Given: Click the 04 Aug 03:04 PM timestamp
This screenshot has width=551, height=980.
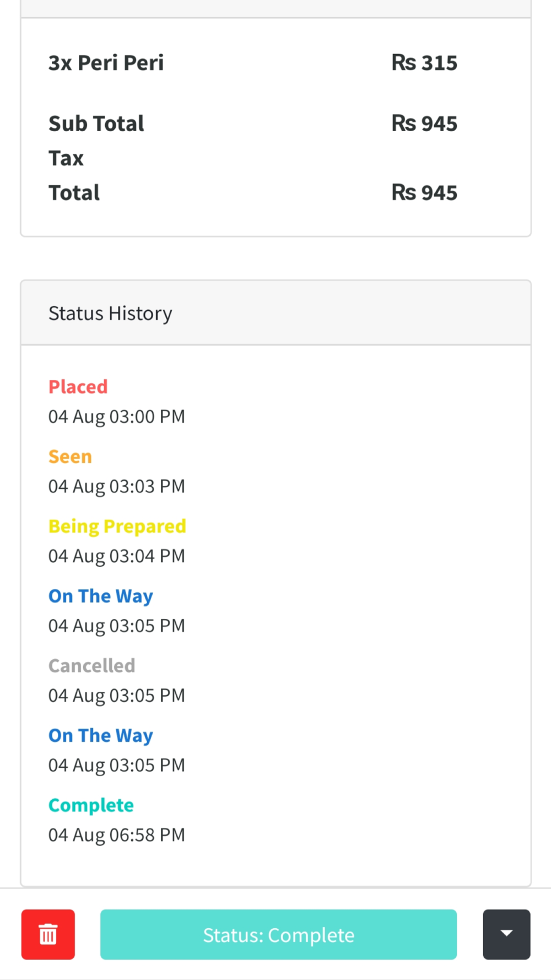Looking at the screenshot, I should pos(117,556).
